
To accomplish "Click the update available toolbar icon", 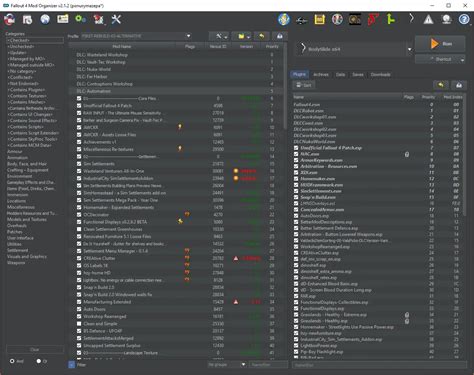I will click(446, 19).
